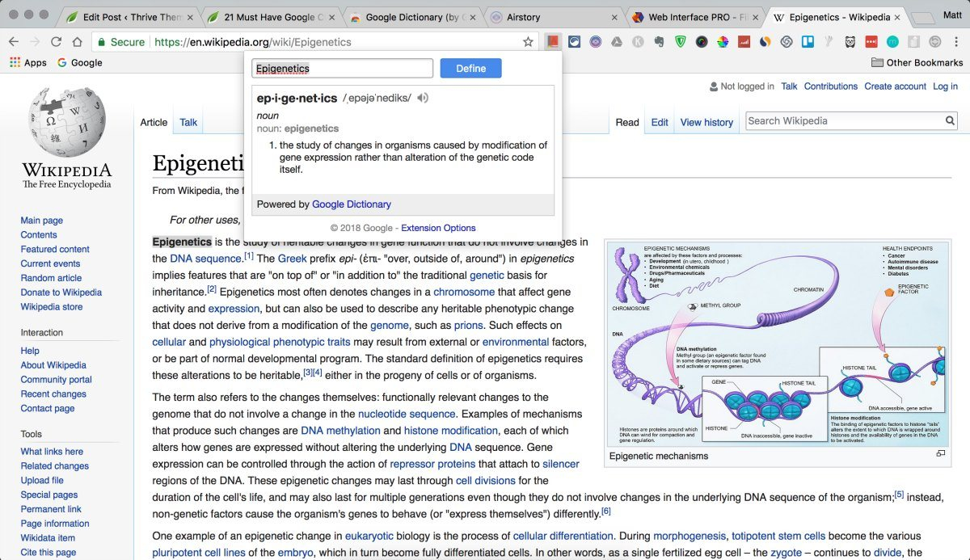Bookmark the page with the star icon
The image size is (970, 560).
527,41
